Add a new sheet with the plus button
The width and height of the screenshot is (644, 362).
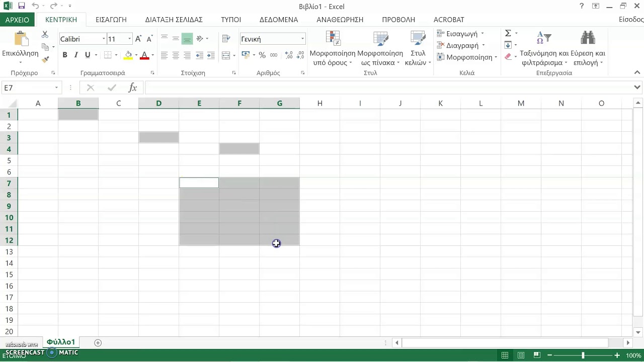(98, 343)
